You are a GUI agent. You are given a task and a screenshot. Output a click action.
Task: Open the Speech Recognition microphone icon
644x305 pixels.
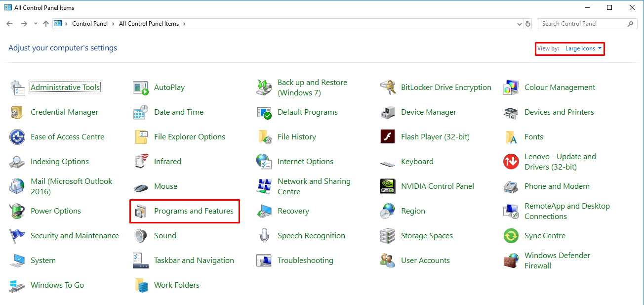[x=264, y=236]
